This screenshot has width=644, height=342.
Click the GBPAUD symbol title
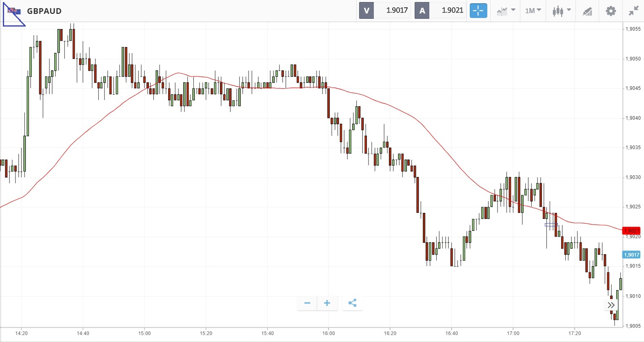(x=44, y=11)
